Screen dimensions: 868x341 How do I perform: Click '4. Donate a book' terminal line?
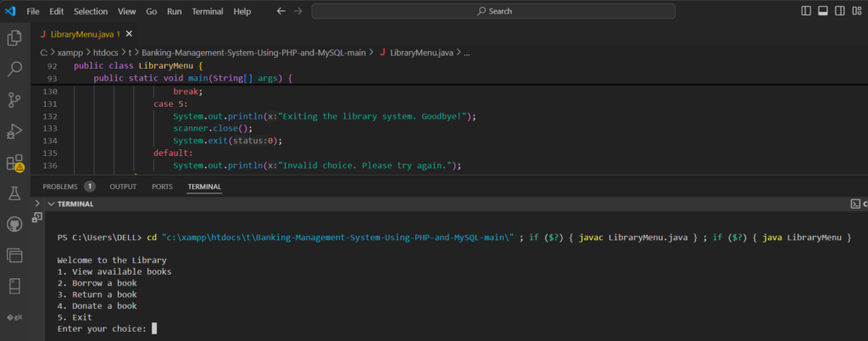[x=97, y=305]
